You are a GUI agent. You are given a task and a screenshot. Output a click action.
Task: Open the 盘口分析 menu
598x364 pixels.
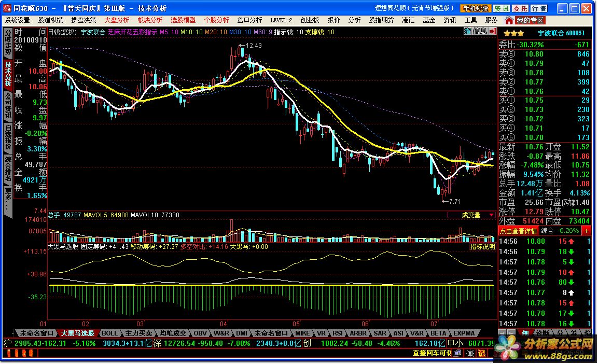249,20
